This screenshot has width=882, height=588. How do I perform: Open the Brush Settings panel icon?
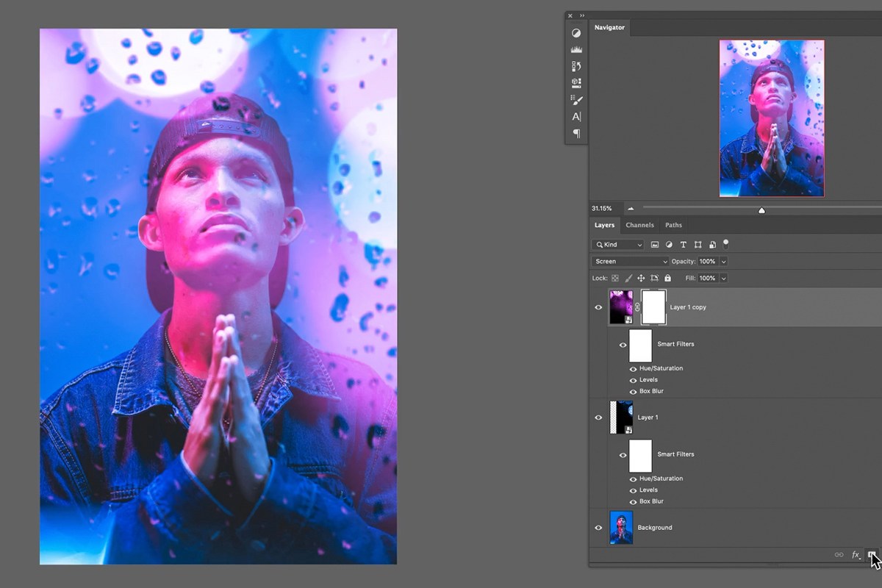click(576, 100)
